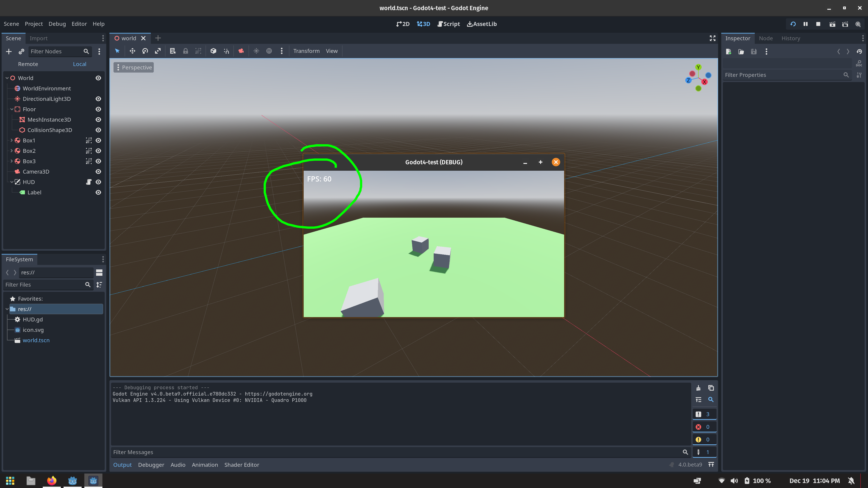Toggle Preview Environment in the viewport toolbar

[x=269, y=51]
